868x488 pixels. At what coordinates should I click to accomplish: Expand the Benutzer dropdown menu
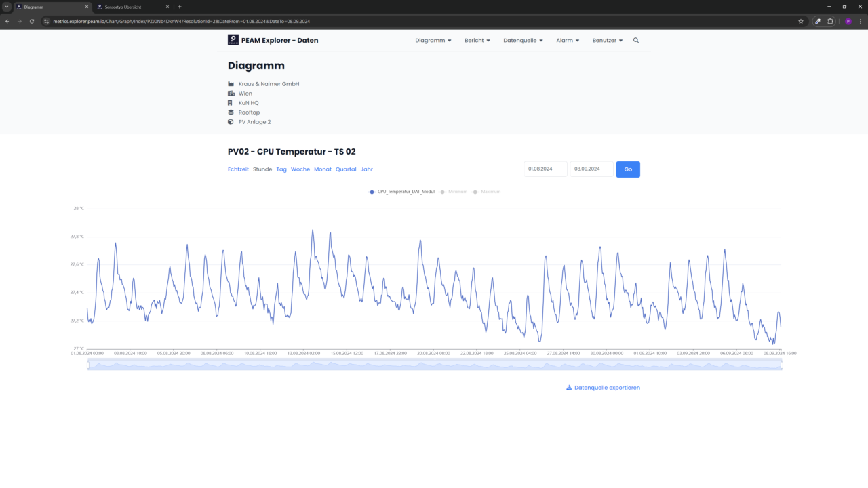pos(607,41)
